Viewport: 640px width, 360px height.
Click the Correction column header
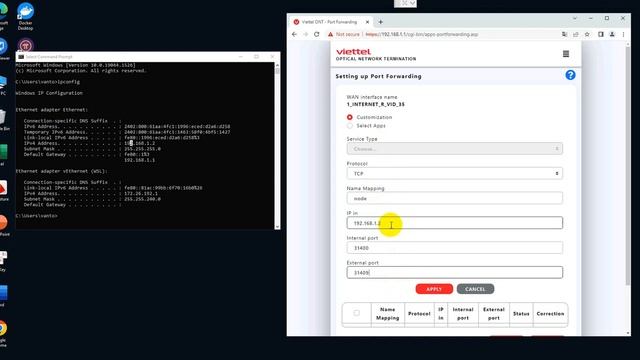click(x=550, y=313)
